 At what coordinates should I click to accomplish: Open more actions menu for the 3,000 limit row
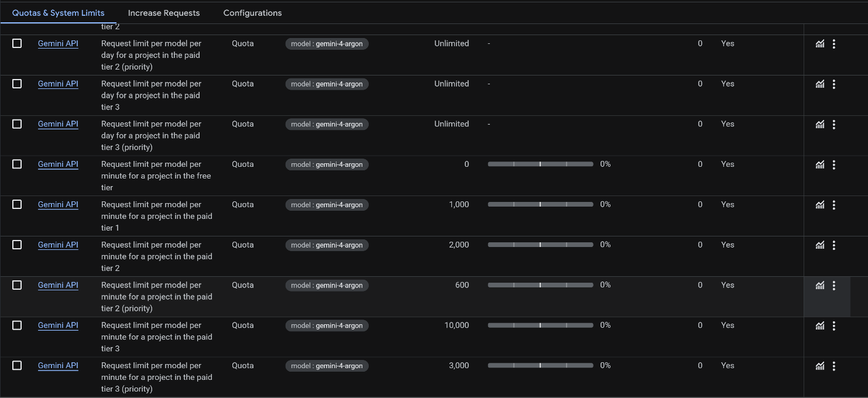(x=834, y=366)
